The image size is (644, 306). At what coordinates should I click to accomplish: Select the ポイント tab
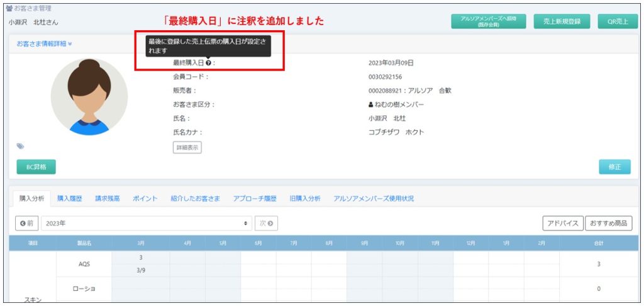(x=145, y=198)
